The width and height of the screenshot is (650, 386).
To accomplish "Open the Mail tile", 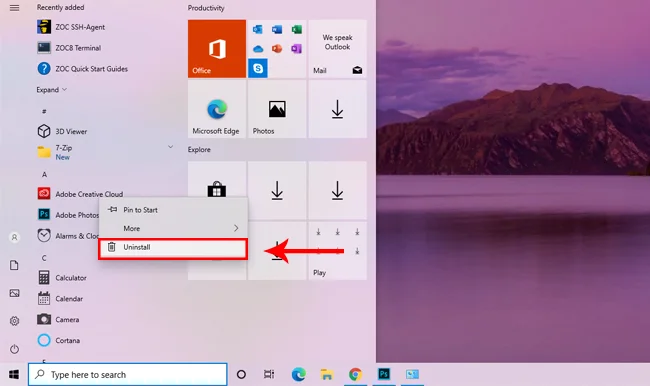I will click(337, 49).
